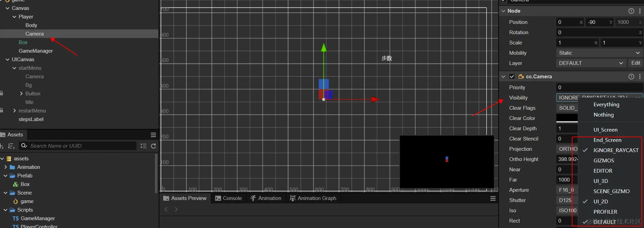This screenshot has height=228, width=644.
Task: Select the Box prefab asset icon
Action: click(16, 184)
